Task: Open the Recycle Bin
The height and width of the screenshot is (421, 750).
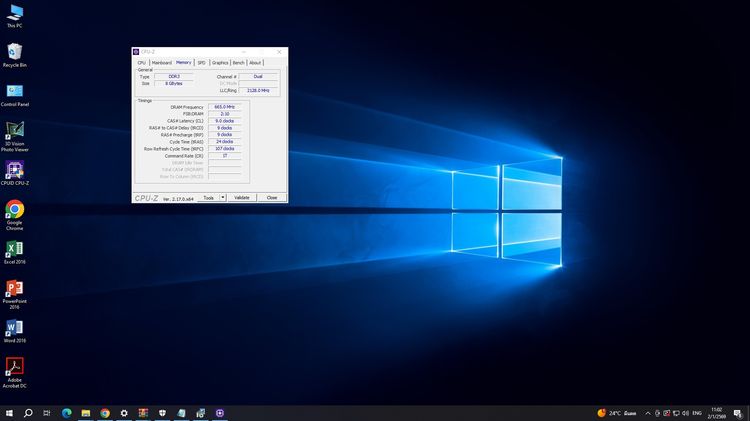Action: click(x=15, y=51)
